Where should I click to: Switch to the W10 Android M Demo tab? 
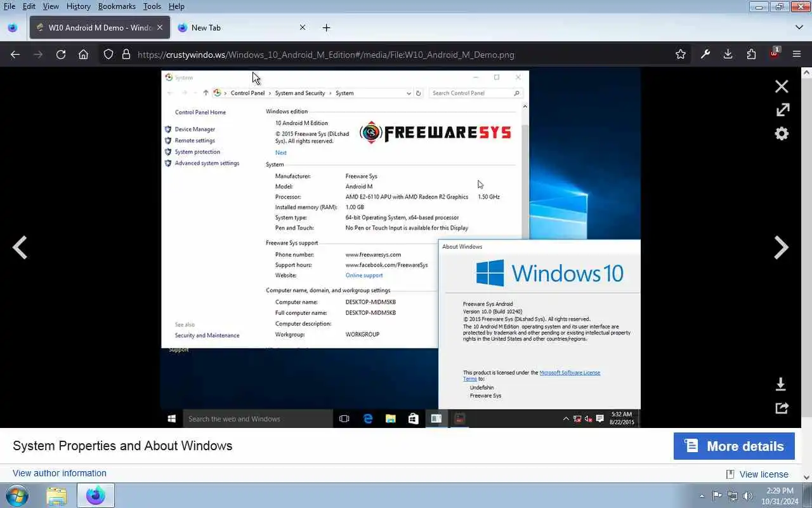click(x=100, y=28)
